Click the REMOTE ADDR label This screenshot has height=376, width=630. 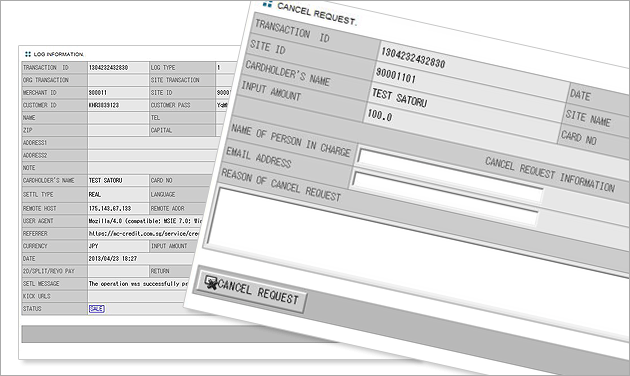168,208
